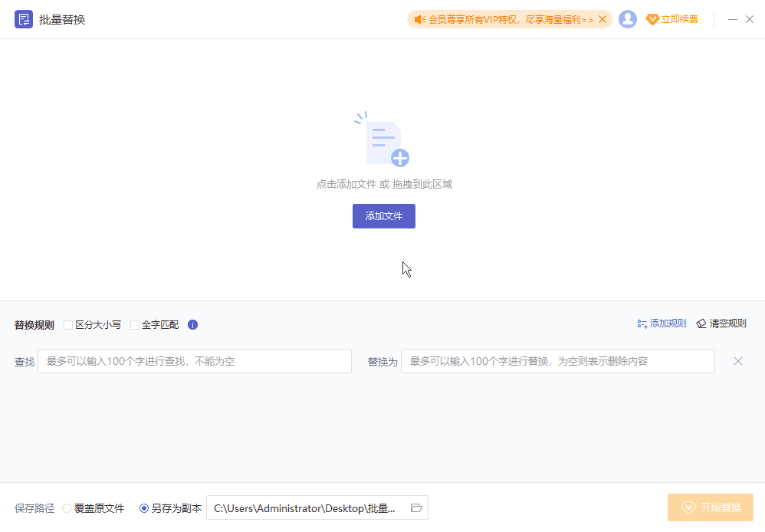This screenshot has height=532, width=765.
Task: Click the heart icon beside 立即续费
Action: [654, 19]
